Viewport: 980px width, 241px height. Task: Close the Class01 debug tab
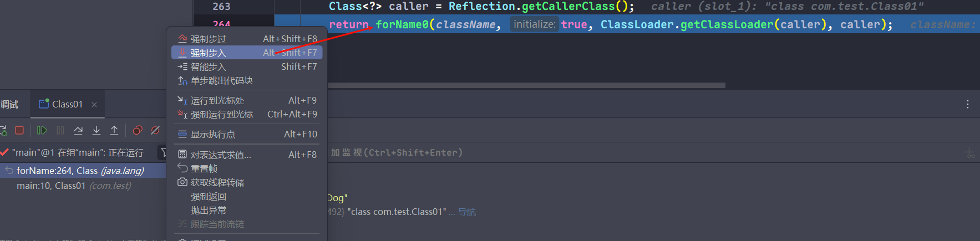[94, 105]
